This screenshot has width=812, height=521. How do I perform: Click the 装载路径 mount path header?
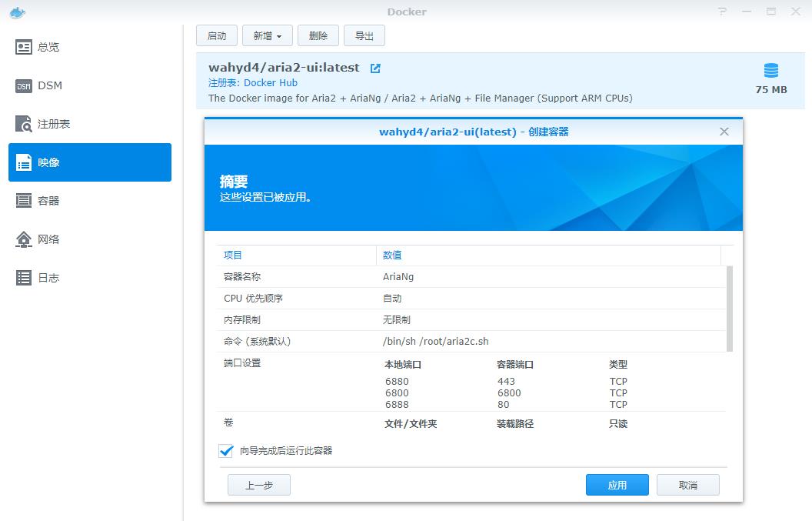click(514, 423)
